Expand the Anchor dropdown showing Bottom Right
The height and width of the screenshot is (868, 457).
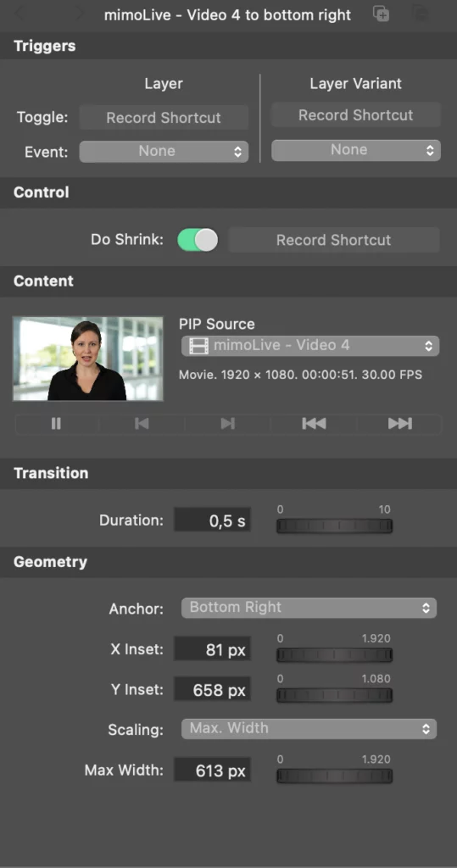pos(309,608)
